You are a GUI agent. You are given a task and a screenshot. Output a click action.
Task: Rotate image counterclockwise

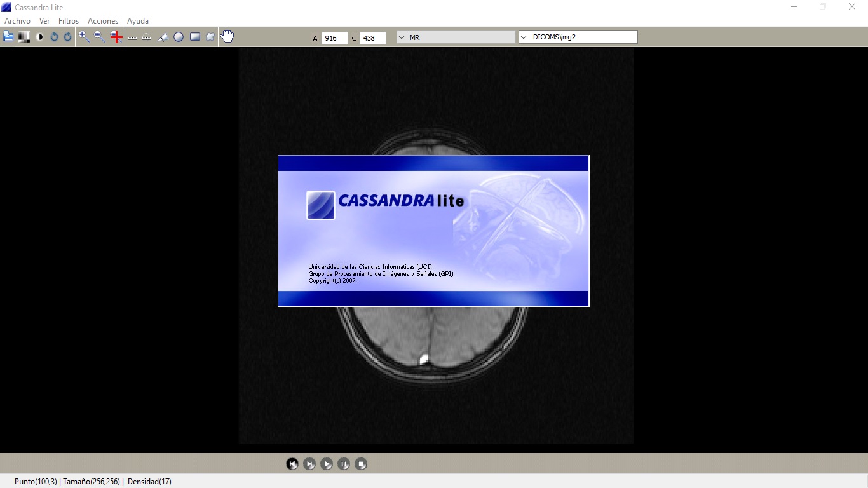tap(54, 37)
